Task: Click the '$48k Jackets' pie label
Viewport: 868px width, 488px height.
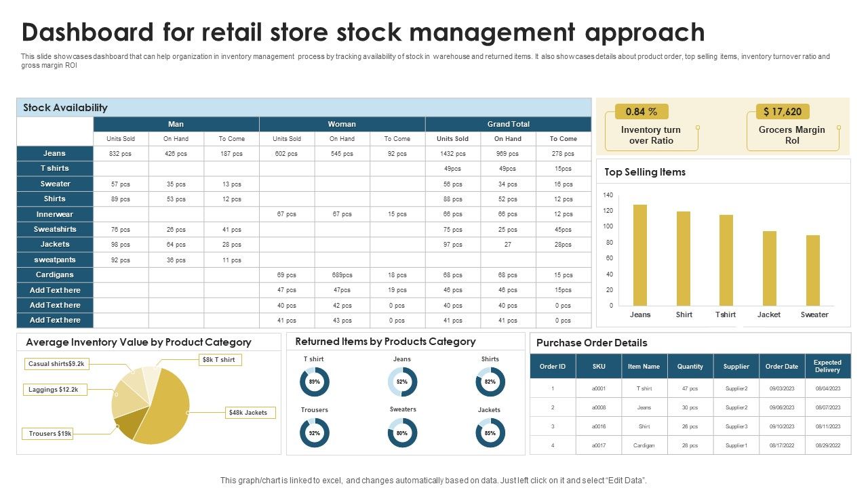Action: click(250, 412)
